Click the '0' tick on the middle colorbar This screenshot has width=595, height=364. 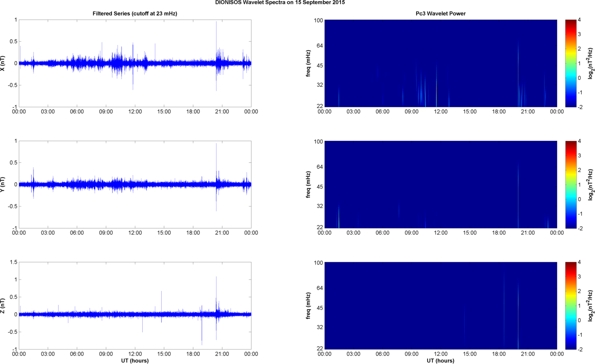pos(579,199)
